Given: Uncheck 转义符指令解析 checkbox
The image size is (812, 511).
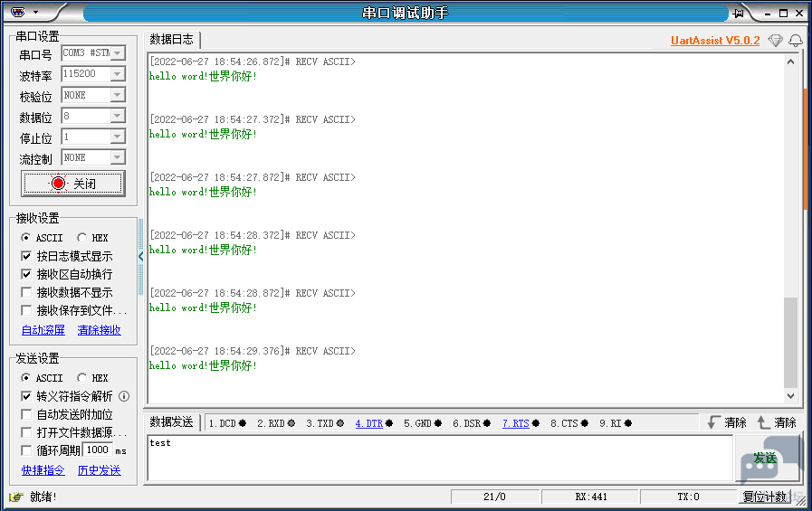Looking at the screenshot, I should pyautogui.click(x=26, y=396).
